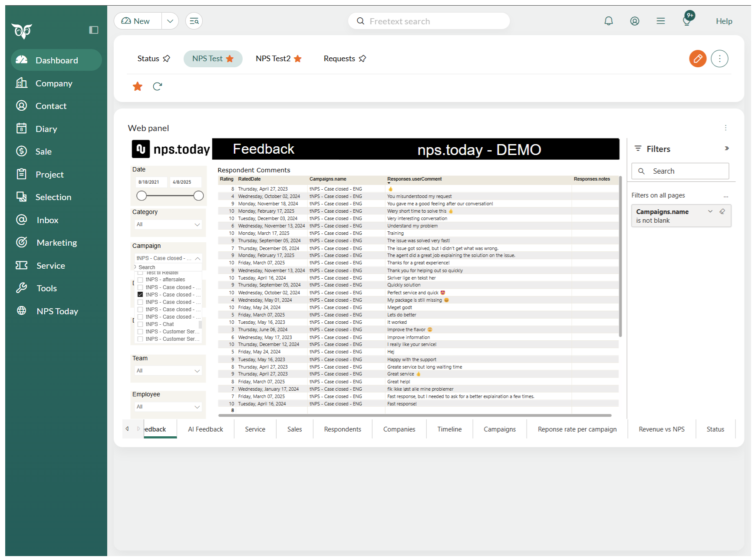This screenshot has width=755, height=560.
Task: Check the tNPS - Chat campaign checkbox
Action: (x=140, y=324)
